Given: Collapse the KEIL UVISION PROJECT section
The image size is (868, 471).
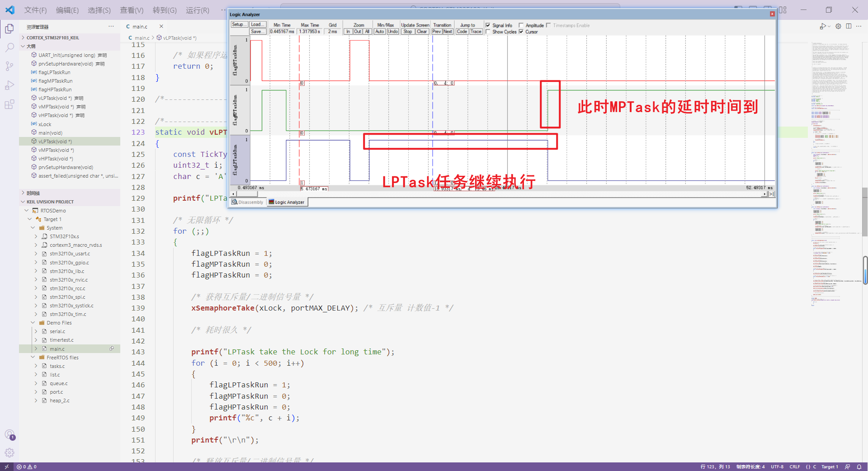Looking at the screenshot, I should [x=70, y=202].
